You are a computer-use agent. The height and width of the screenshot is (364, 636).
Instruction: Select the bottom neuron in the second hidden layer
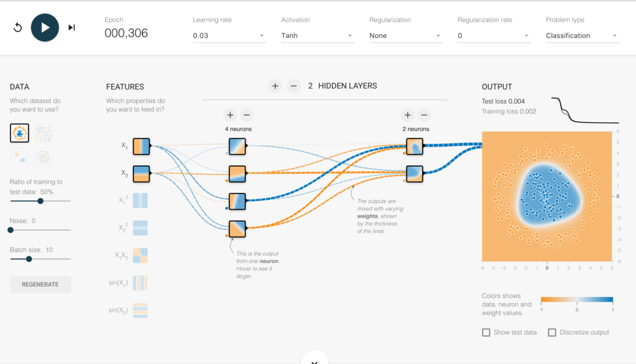point(414,174)
